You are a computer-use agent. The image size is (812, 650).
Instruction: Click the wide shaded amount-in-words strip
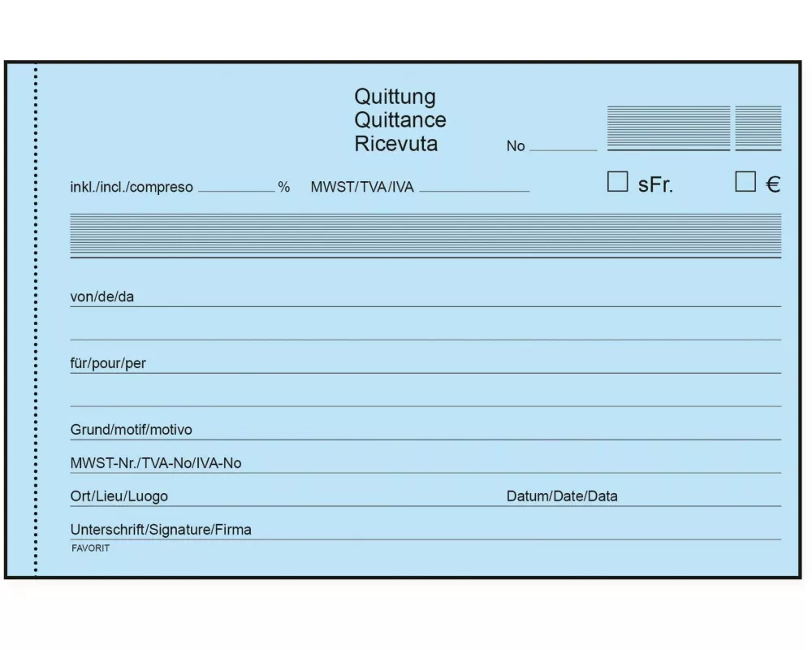(x=425, y=235)
